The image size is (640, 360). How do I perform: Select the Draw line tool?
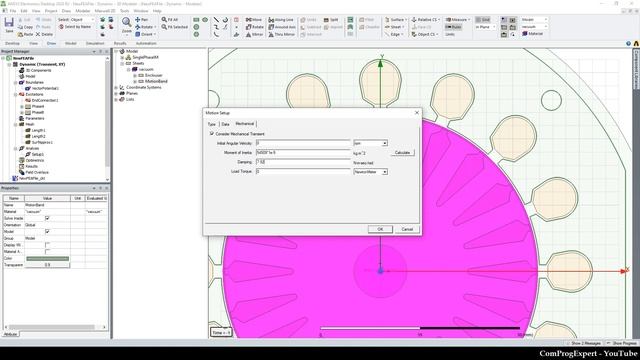(216, 20)
